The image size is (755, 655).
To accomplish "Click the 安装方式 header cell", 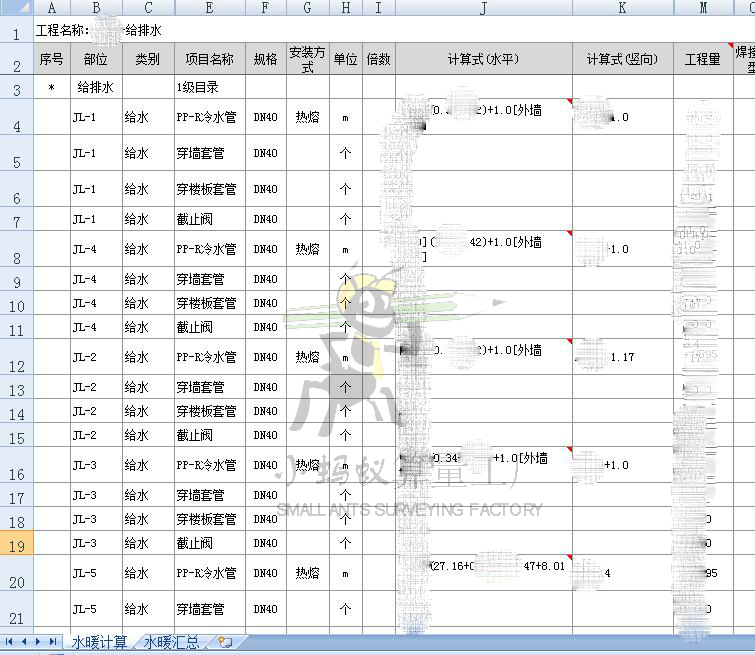I will [x=307, y=59].
